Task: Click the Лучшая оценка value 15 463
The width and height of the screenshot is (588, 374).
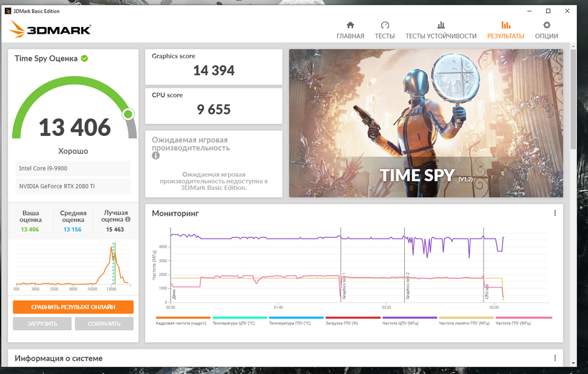Action: click(115, 229)
